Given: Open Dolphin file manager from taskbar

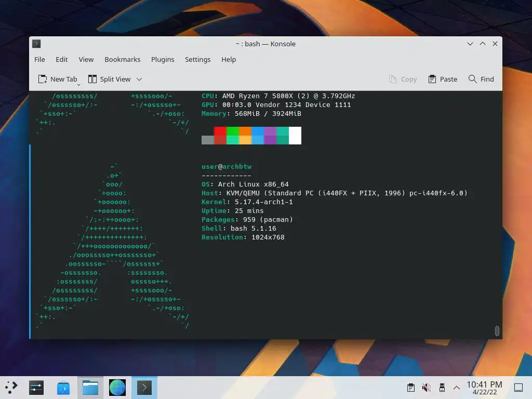Looking at the screenshot, I should [x=90, y=388].
